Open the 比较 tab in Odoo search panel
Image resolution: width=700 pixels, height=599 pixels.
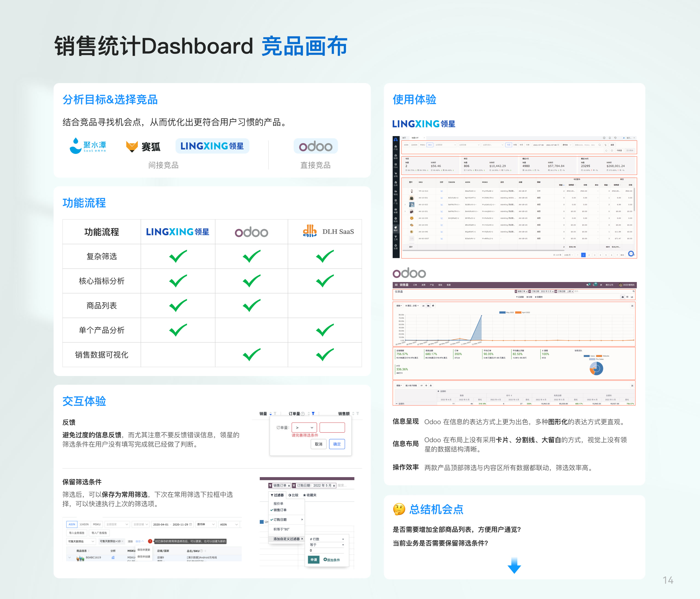(x=293, y=495)
